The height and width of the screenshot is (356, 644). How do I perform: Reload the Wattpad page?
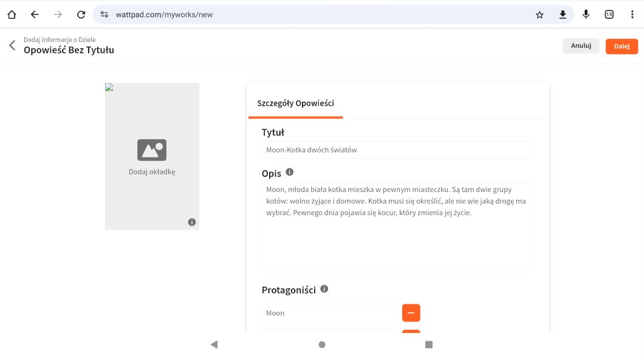pyautogui.click(x=81, y=15)
